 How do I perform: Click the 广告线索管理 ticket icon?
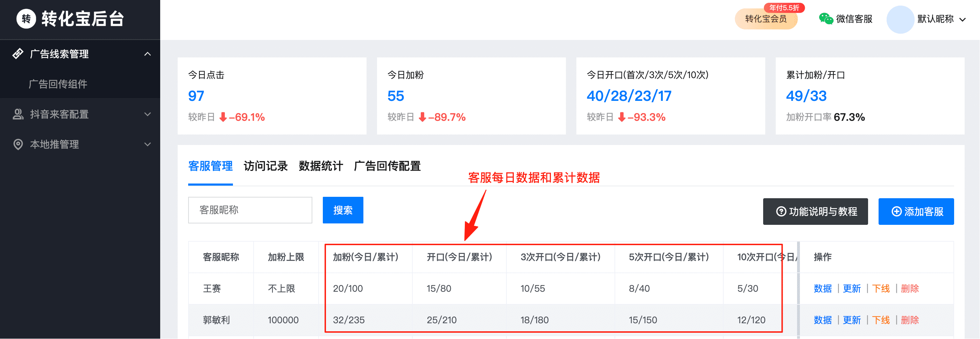18,54
